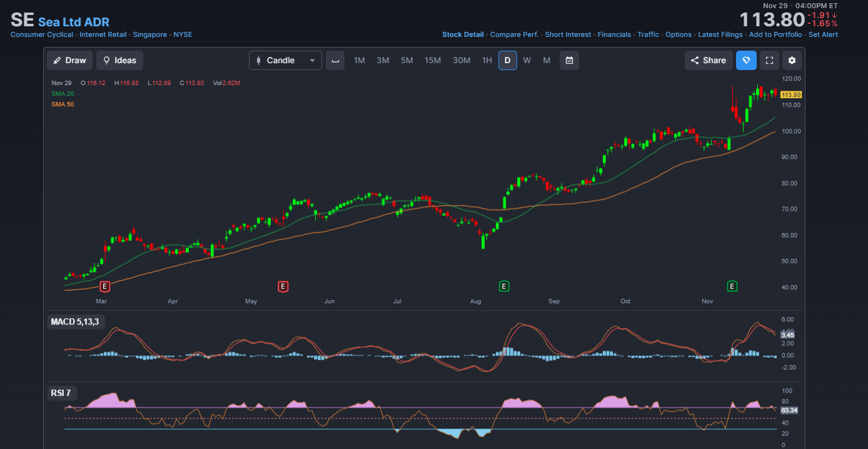
Task: Click the C 113.80 close value in legend
Action: (192, 83)
